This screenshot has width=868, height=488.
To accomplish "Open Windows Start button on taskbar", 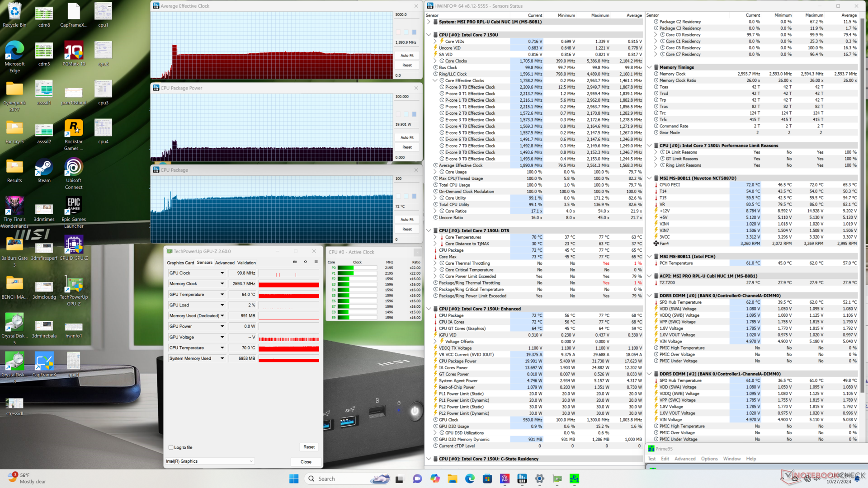I will coord(294,479).
